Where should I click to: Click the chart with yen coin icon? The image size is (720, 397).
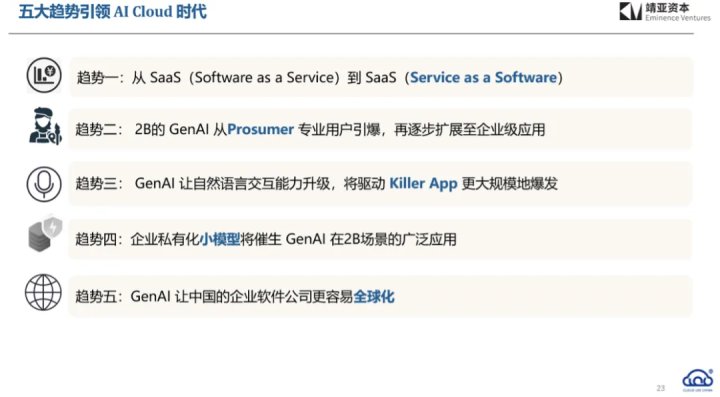coord(44,75)
